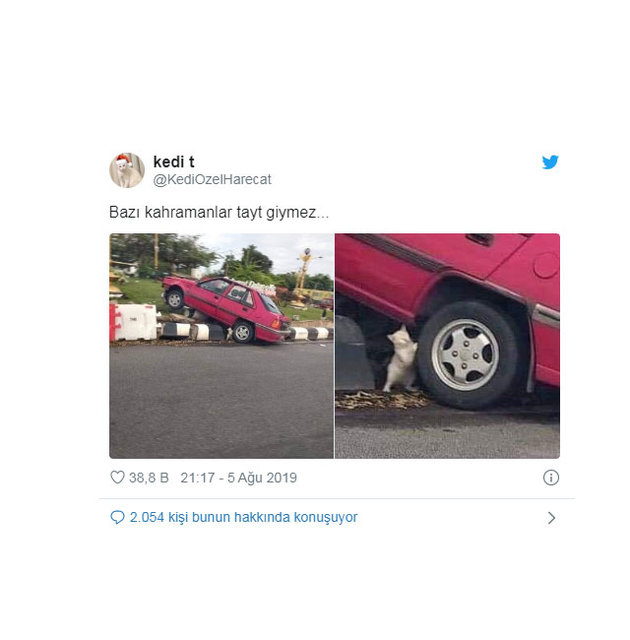
Task: Open the tweet timestamp 21:17 - 5 Ağu 2019
Action: [239, 478]
